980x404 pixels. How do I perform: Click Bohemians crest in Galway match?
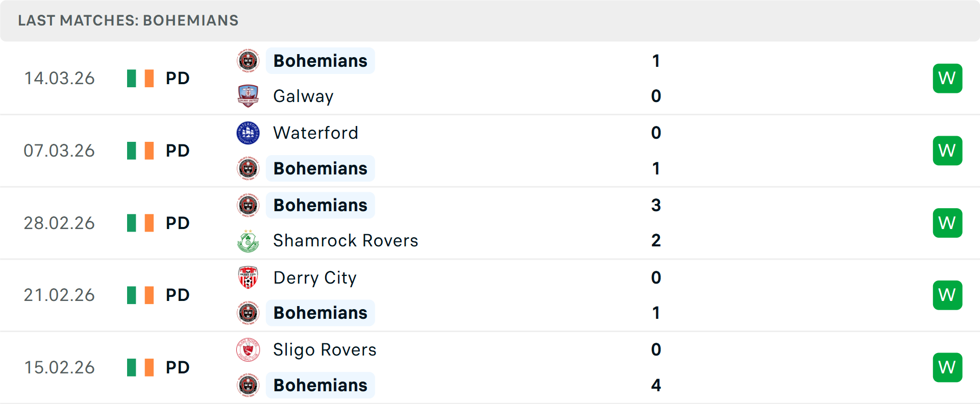click(248, 61)
